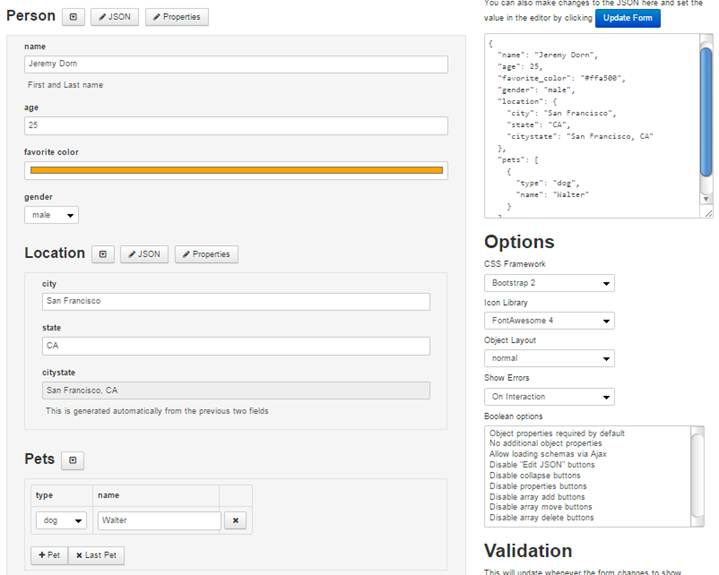Image resolution: width=719 pixels, height=575 pixels.
Task: Open the Object Layout dropdown
Action: (549, 358)
